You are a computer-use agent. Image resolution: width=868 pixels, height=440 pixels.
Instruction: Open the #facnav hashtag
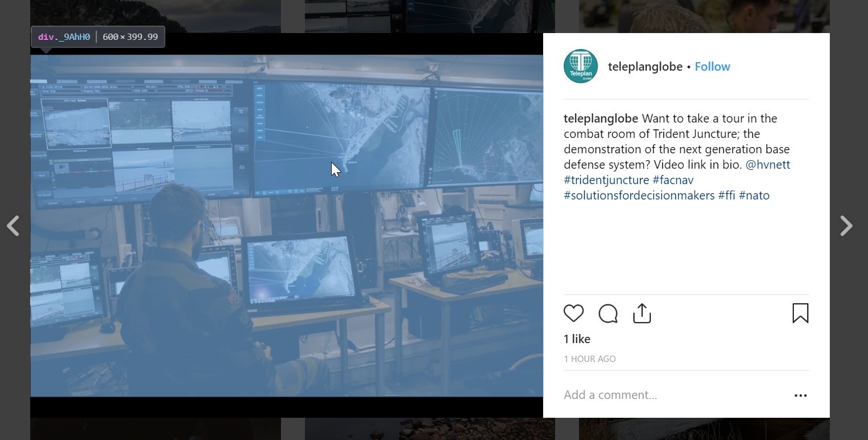pos(673,180)
